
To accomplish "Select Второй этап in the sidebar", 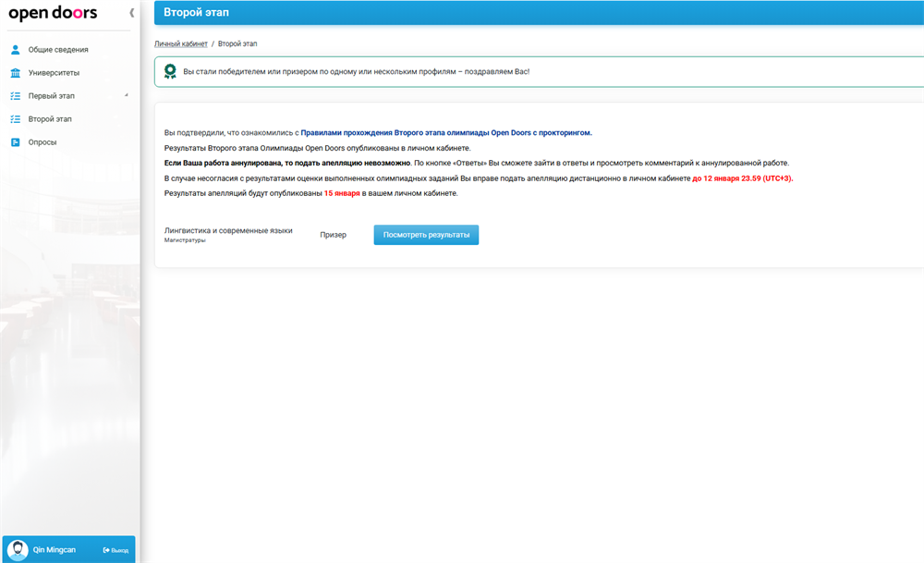I will 50,119.
